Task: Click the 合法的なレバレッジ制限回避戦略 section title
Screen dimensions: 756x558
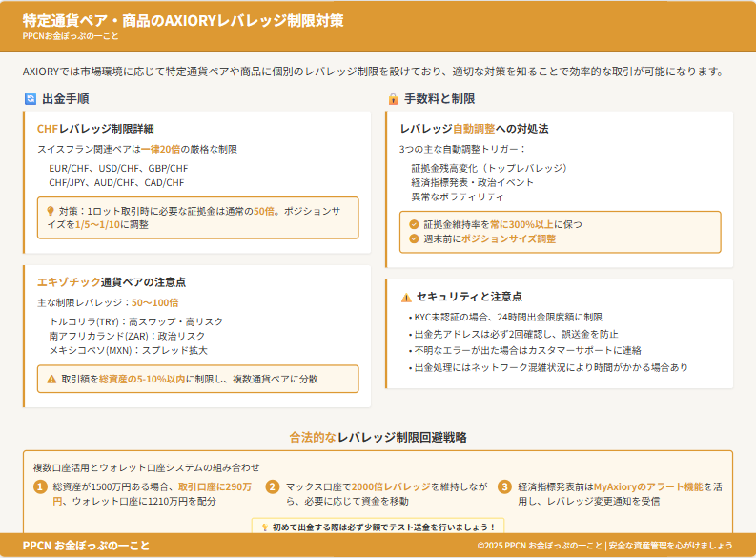Action: tap(378, 437)
